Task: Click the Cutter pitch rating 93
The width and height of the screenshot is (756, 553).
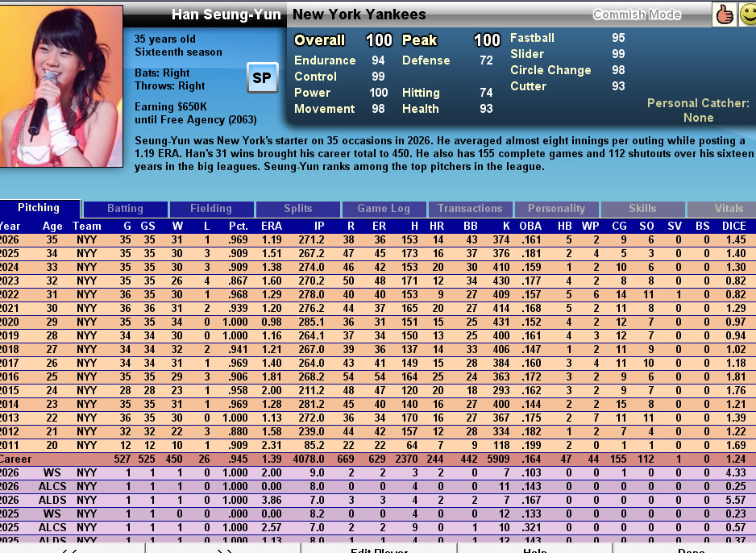Action: tap(619, 86)
